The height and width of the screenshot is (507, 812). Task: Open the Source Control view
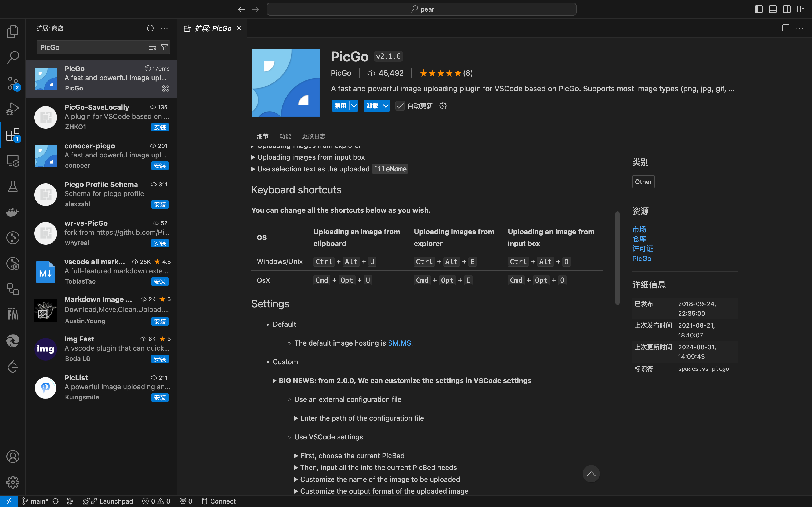pos(13,83)
